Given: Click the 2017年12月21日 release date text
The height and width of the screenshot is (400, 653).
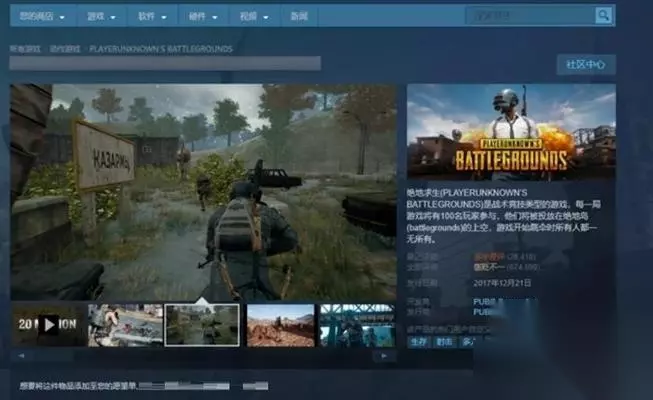Looking at the screenshot, I should click(x=502, y=283).
